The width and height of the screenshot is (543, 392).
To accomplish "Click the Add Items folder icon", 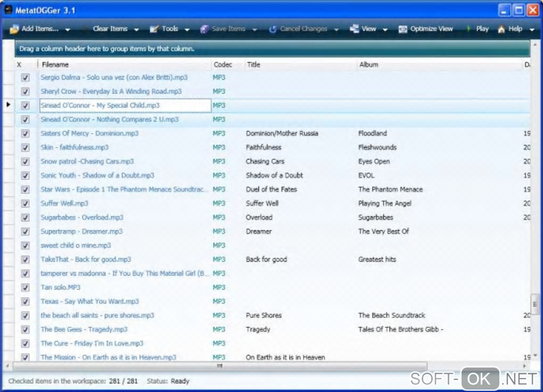I will click(x=14, y=29).
